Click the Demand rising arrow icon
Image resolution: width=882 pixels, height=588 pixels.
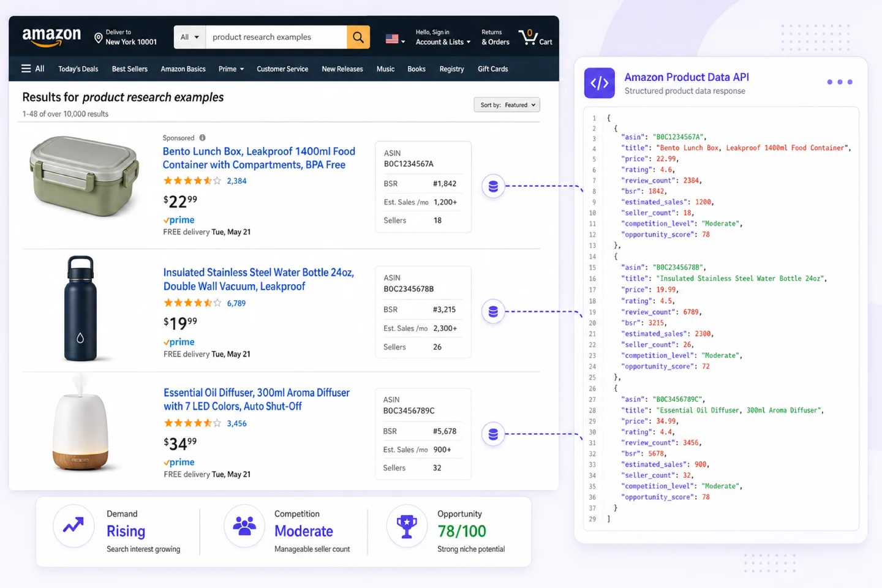click(x=73, y=526)
